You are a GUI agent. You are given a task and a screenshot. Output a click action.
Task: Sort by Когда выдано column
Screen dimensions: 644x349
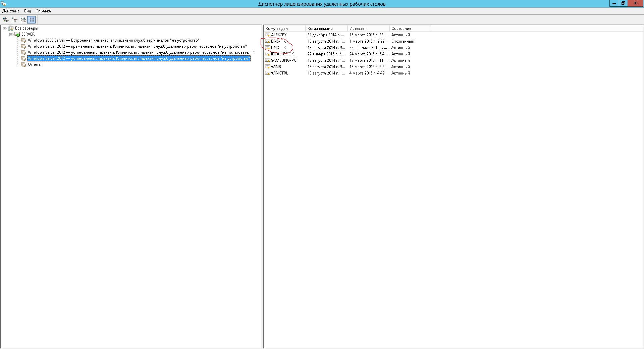(x=326, y=29)
